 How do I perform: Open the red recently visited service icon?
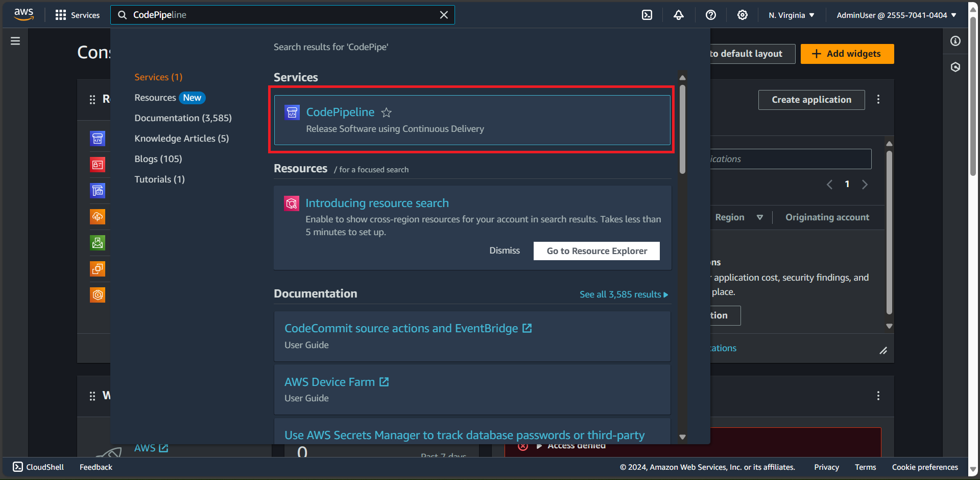point(98,165)
